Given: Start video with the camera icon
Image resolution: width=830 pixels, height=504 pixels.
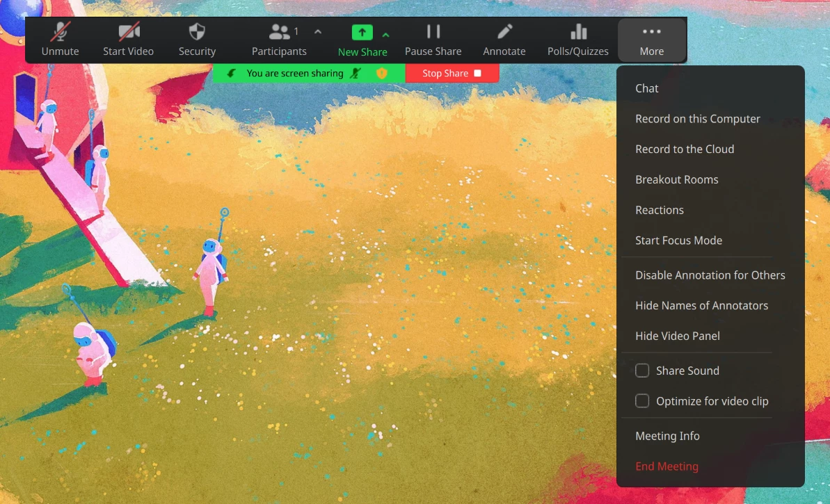Looking at the screenshot, I should 129,33.
